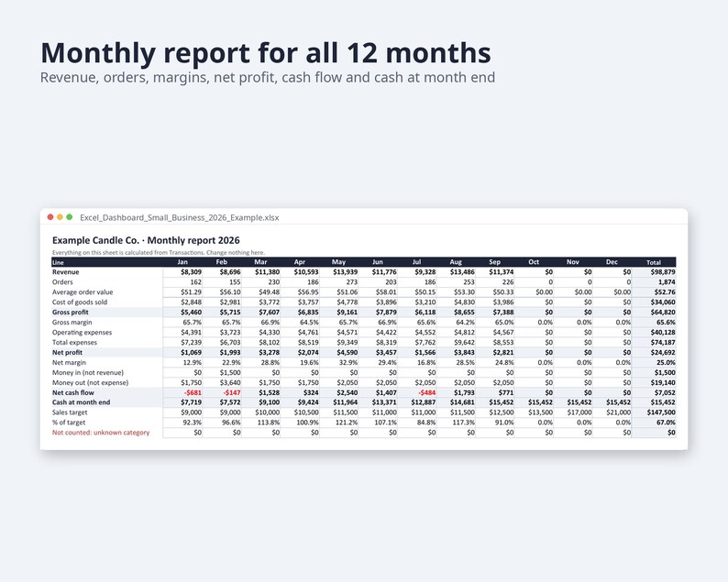The height and width of the screenshot is (582, 728).
Task: Select the 'Dec' column header
Action: 612,262
